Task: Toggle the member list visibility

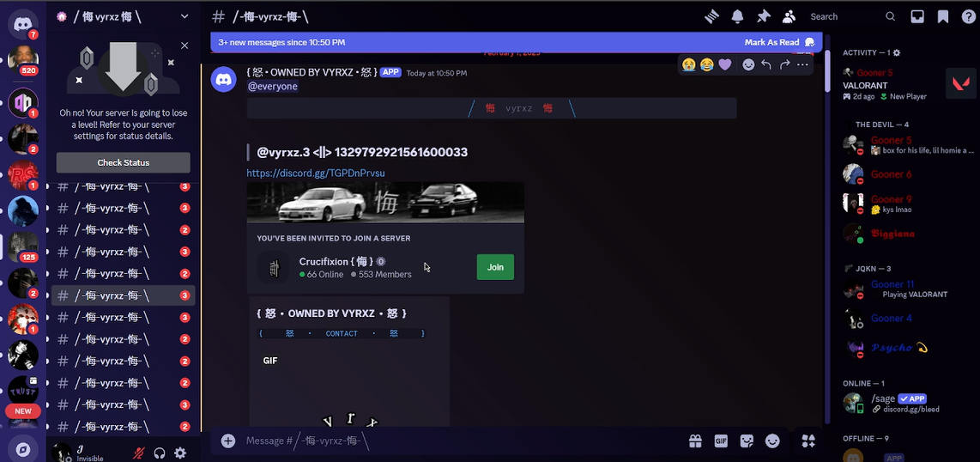Action: (789, 16)
